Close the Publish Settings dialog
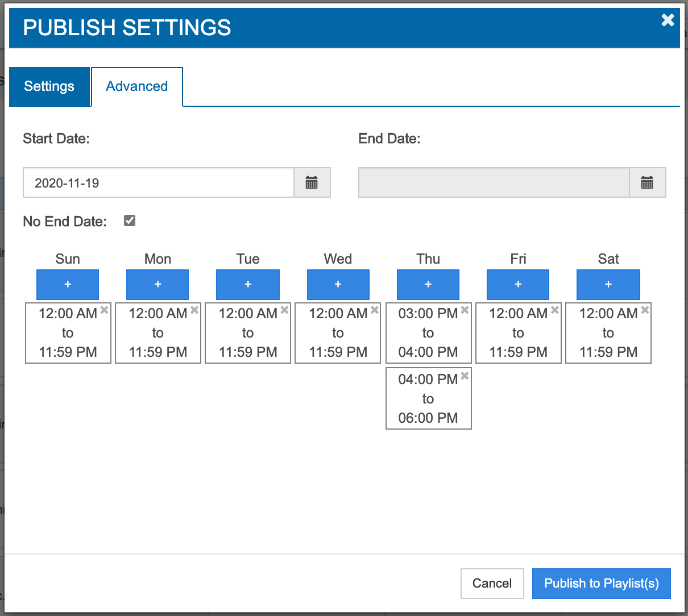688x616 pixels. pos(668,20)
